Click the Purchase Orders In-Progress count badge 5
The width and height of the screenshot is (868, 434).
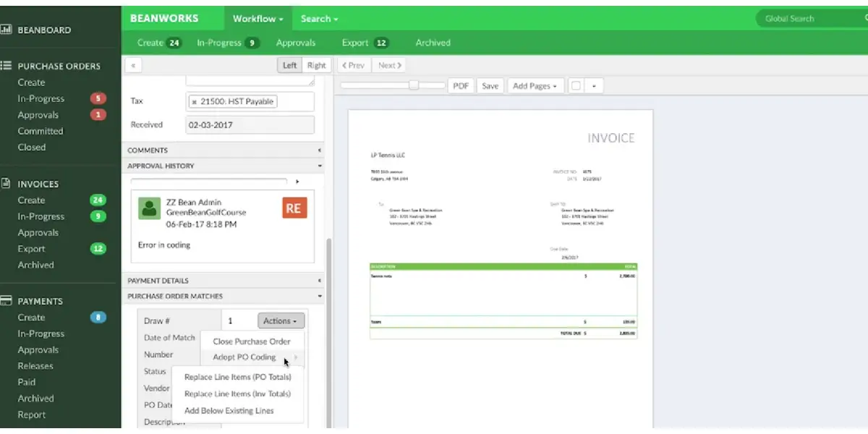(98, 98)
